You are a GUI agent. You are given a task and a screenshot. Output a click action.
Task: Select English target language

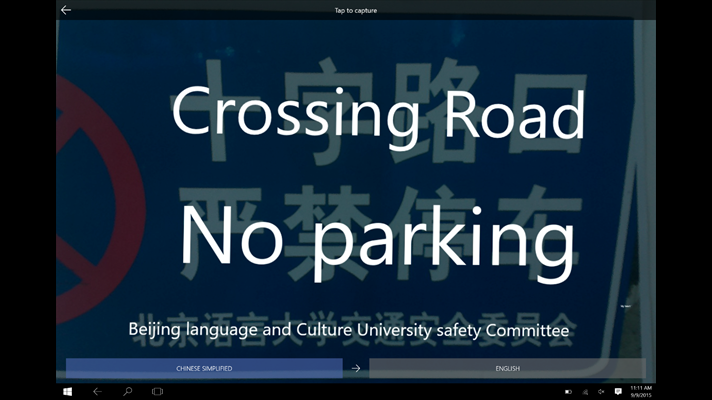tap(507, 369)
